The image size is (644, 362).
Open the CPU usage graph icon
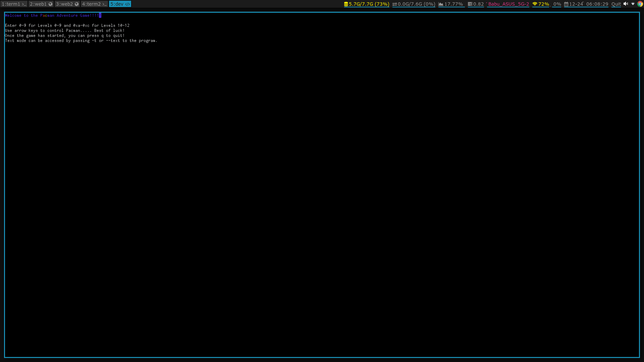tap(441, 4)
